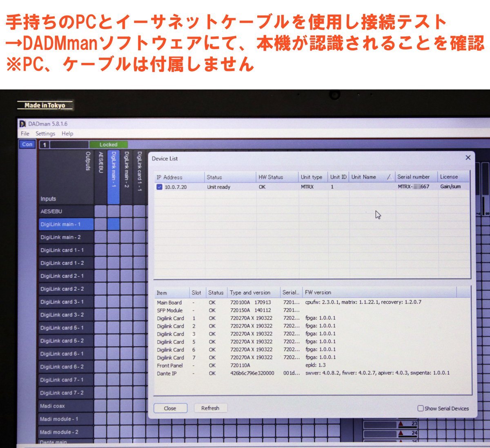Click the Close button in Device List

point(170,408)
